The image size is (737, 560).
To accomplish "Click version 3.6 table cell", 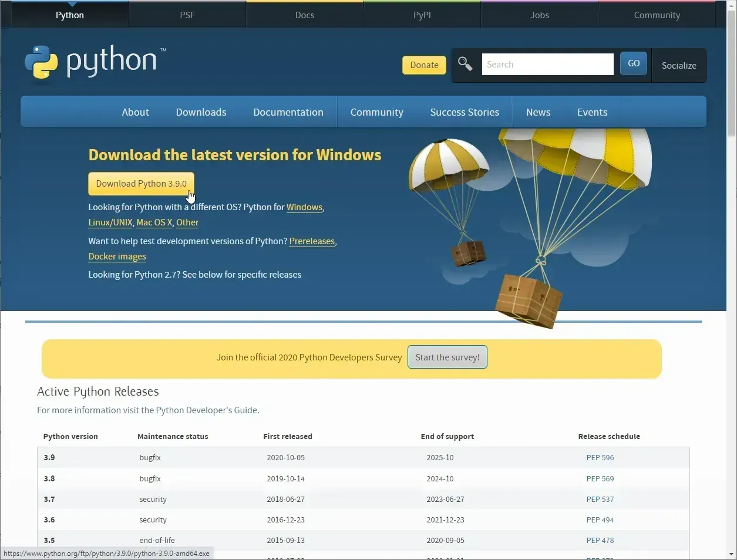I will [49, 520].
